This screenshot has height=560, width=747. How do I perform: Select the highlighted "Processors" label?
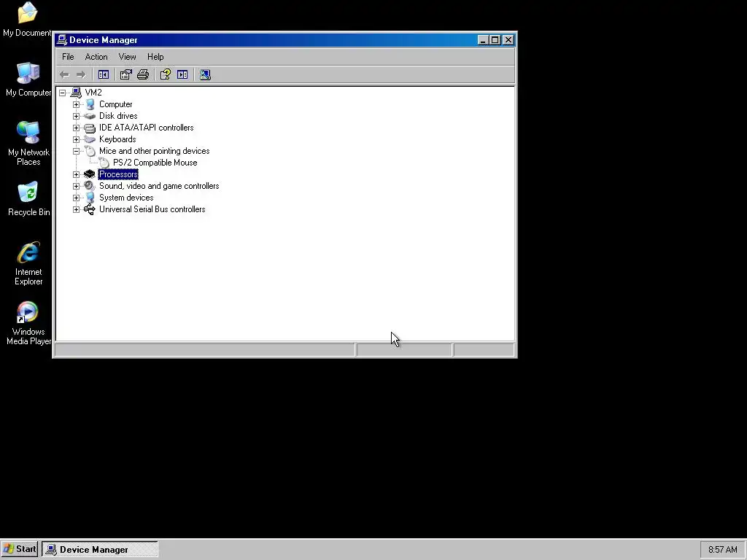tap(118, 174)
